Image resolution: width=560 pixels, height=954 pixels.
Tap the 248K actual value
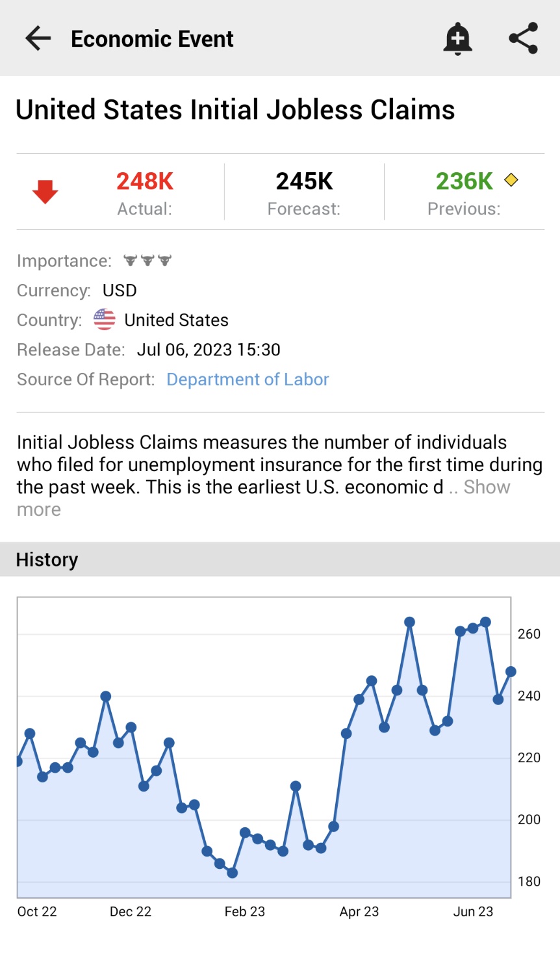point(145,181)
